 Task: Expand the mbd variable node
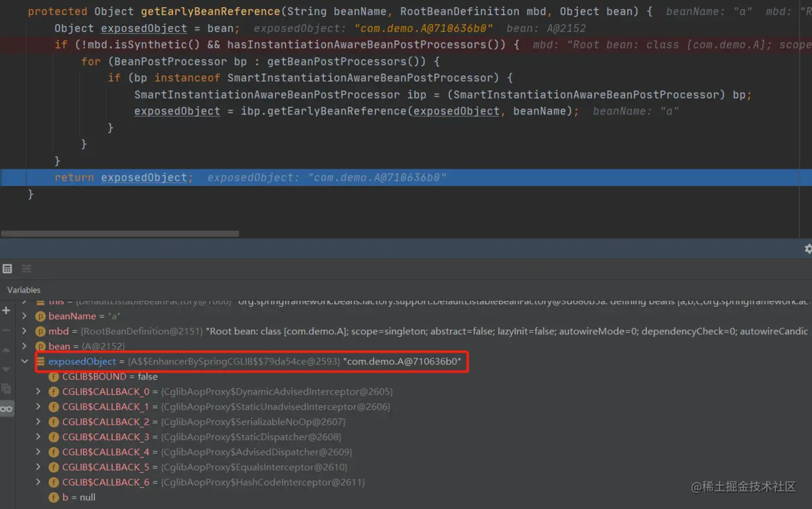[24, 331]
